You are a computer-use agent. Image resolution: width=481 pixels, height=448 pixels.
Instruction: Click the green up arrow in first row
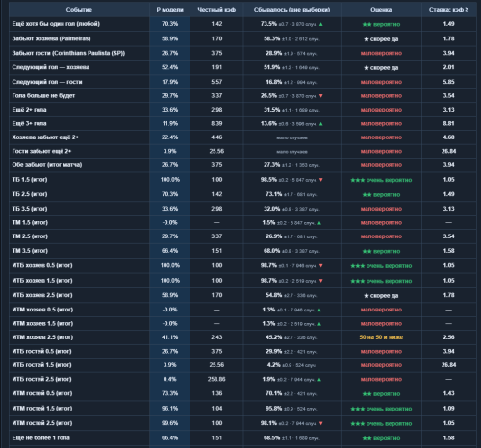321,24
